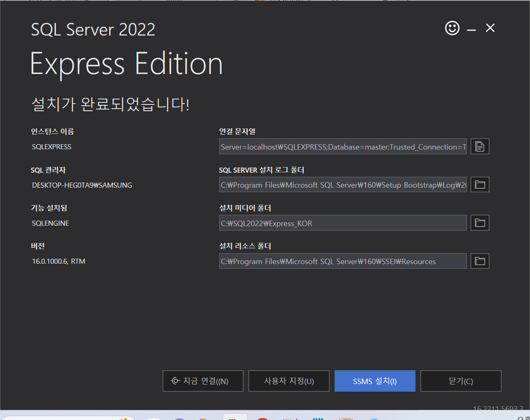Copy the connection string to clipboard
Screen dimensions: 530x420
(480, 146)
